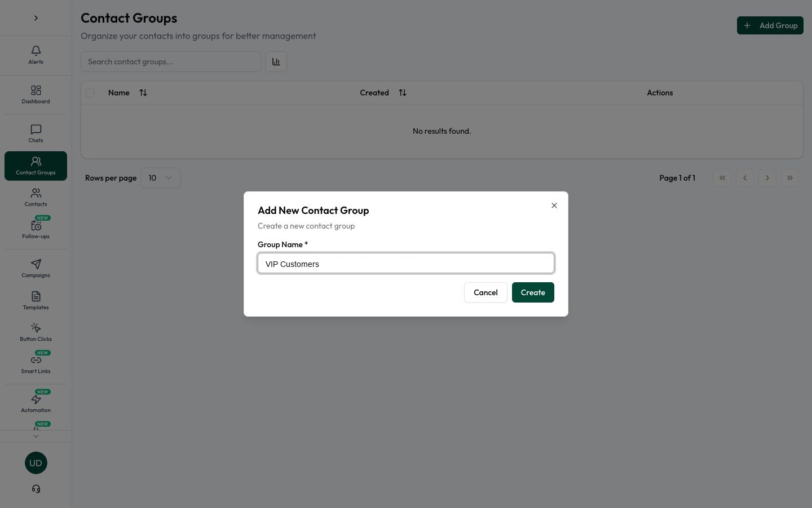Image resolution: width=812 pixels, height=508 pixels.
Task: Expand the Rows per page dropdown
Action: coord(161,178)
